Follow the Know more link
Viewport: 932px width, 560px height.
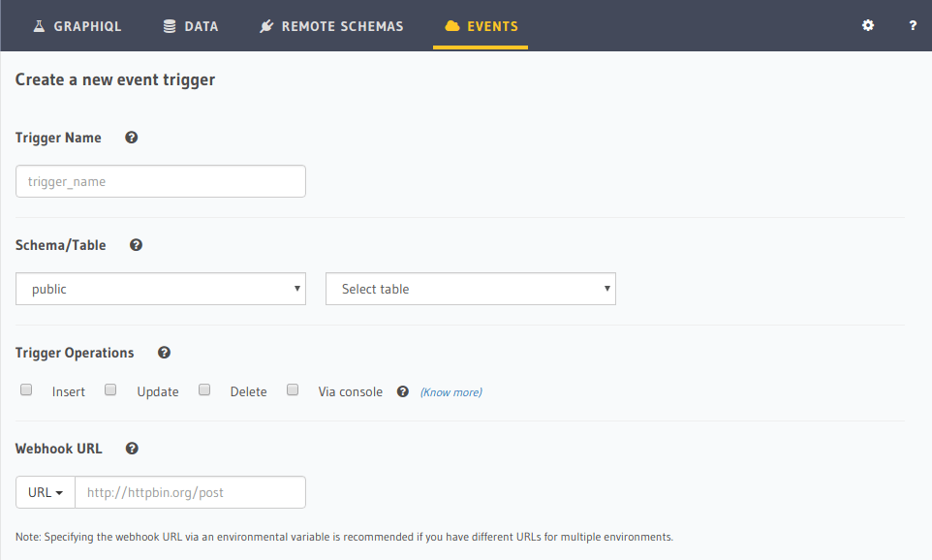[450, 392]
